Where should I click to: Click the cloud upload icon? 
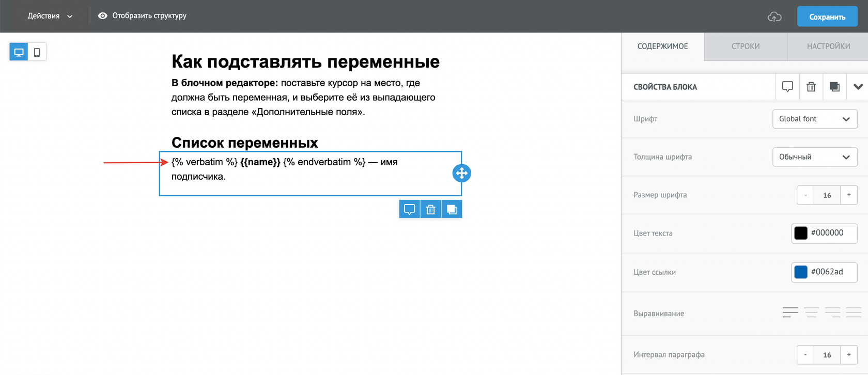pyautogui.click(x=774, y=17)
